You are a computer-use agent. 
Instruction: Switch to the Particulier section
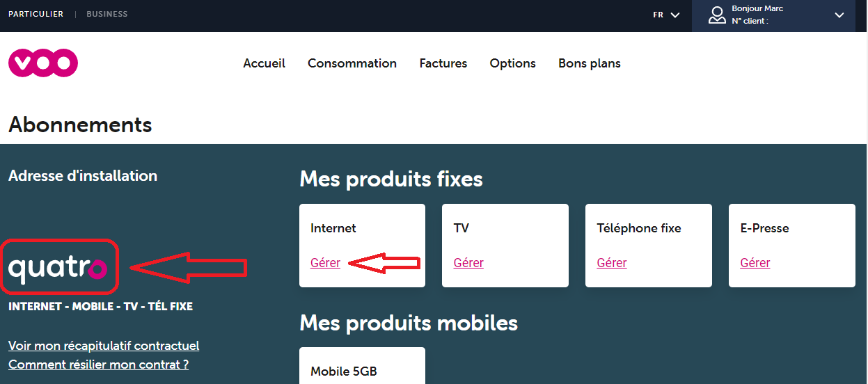(x=35, y=14)
